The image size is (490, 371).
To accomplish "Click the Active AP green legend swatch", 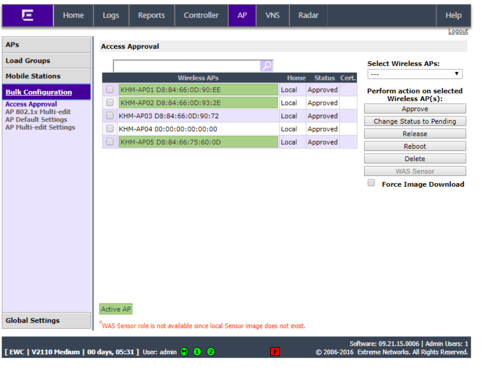I will click(116, 309).
